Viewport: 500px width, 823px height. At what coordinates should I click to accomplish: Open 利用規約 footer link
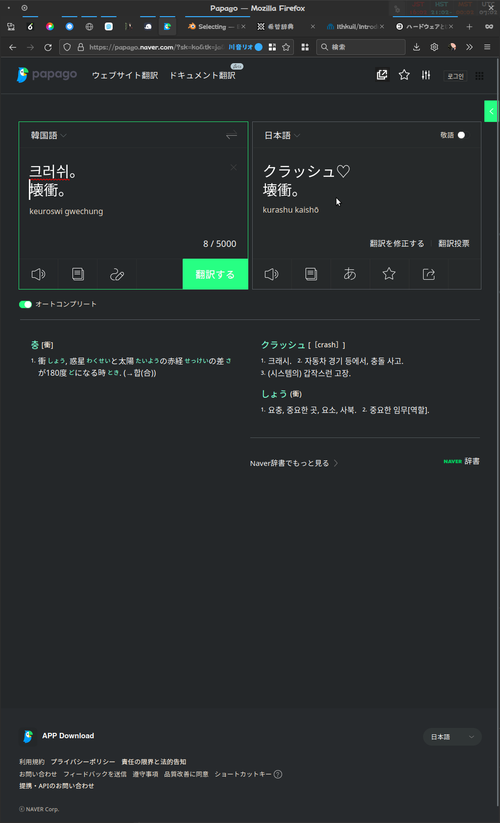(32, 762)
